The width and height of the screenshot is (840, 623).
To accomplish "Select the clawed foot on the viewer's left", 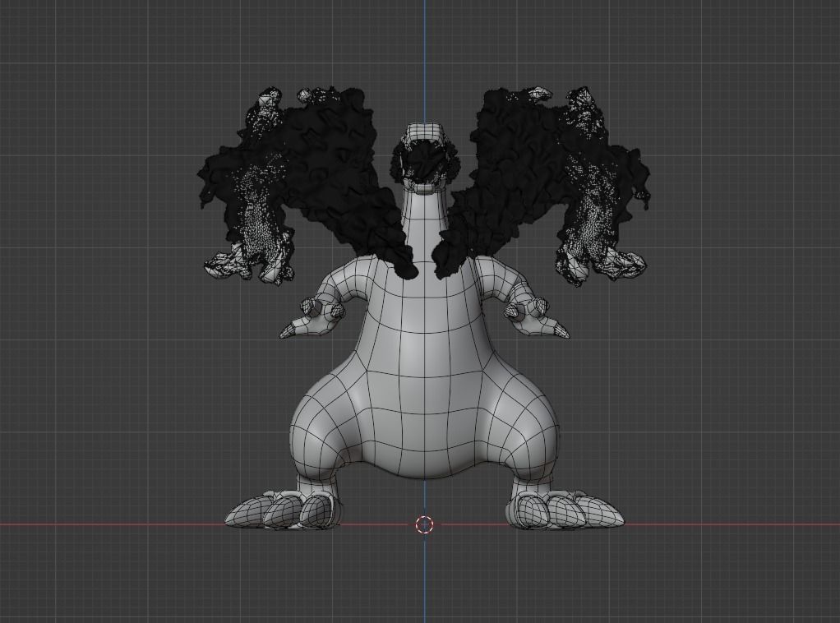I will 284,510.
